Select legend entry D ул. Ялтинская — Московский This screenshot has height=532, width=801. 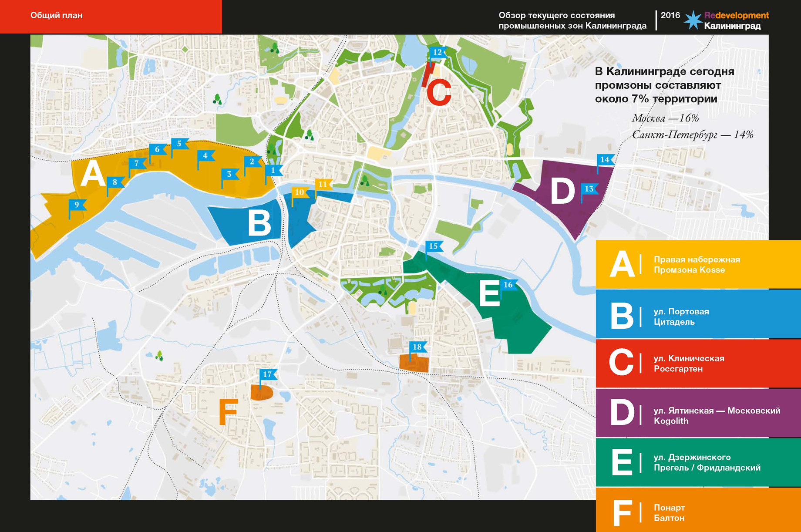[x=698, y=413]
